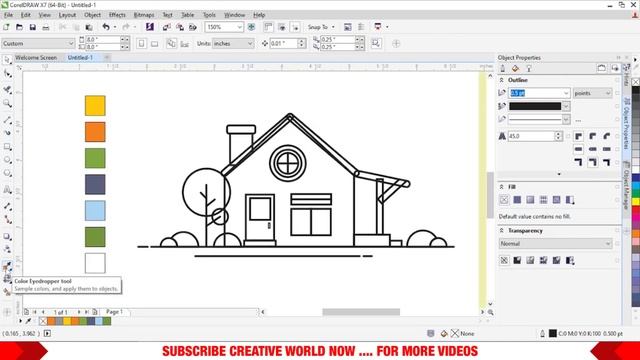Save the document

click(x=33, y=27)
